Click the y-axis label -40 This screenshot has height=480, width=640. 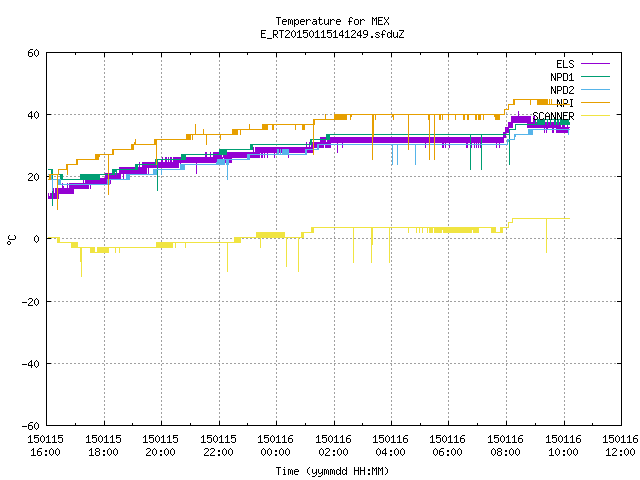coord(31,364)
